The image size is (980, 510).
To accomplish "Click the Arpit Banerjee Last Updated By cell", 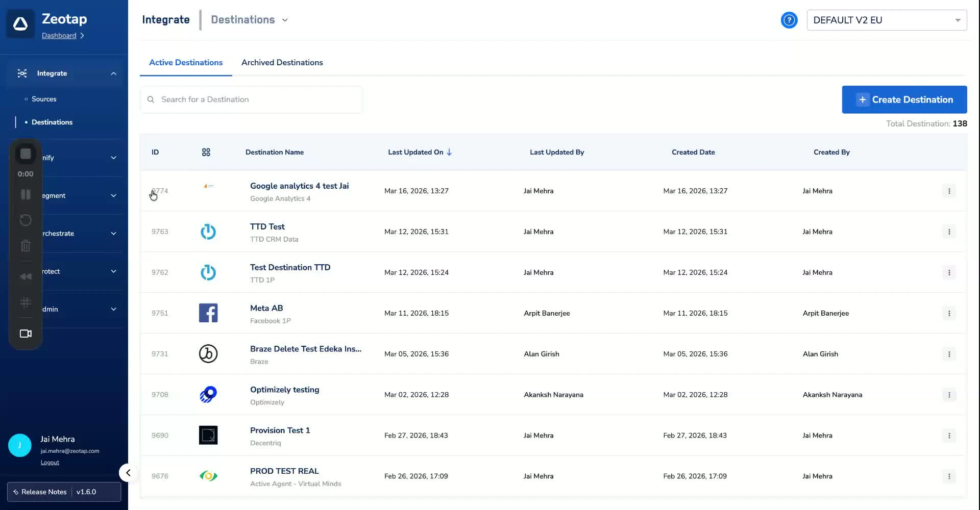I will (547, 313).
